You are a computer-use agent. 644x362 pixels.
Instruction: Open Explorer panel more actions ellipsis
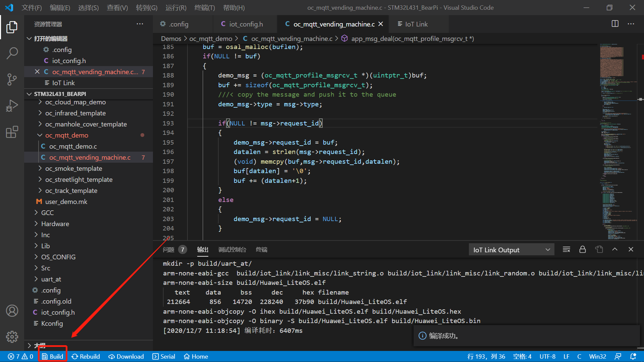[140, 24]
